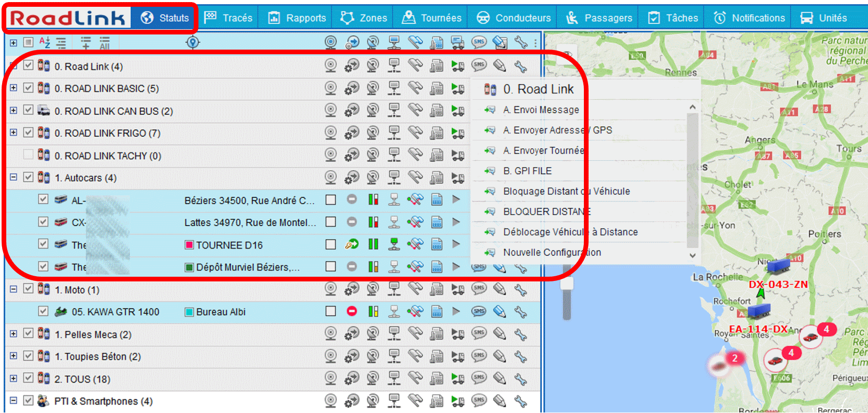The height and width of the screenshot is (413, 868).
Task: Sort units with the A-Z icon
Action: pyautogui.click(x=45, y=42)
